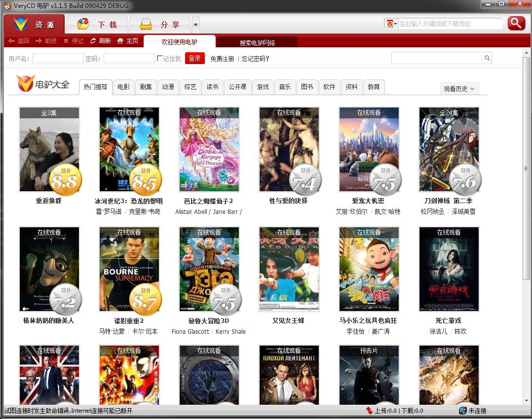
Task: Click the 上传/下载 speed status icon
Action: pyautogui.click(x=370, y=411)
